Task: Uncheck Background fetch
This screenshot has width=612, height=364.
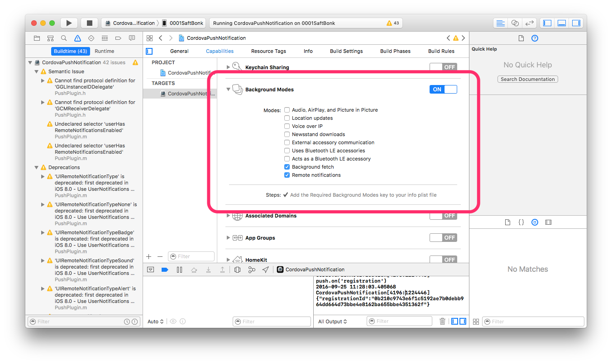Action: (287, 167)
